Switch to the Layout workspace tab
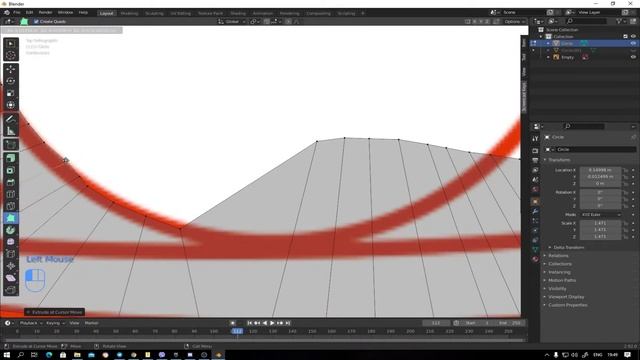This screenshot has width=640, height=360. 107,13
